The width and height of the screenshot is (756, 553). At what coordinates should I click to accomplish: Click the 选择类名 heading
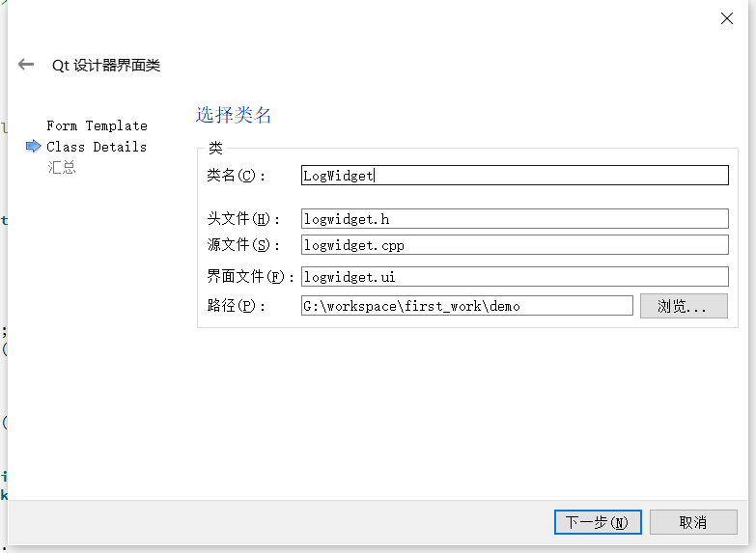tap(234, 115)
